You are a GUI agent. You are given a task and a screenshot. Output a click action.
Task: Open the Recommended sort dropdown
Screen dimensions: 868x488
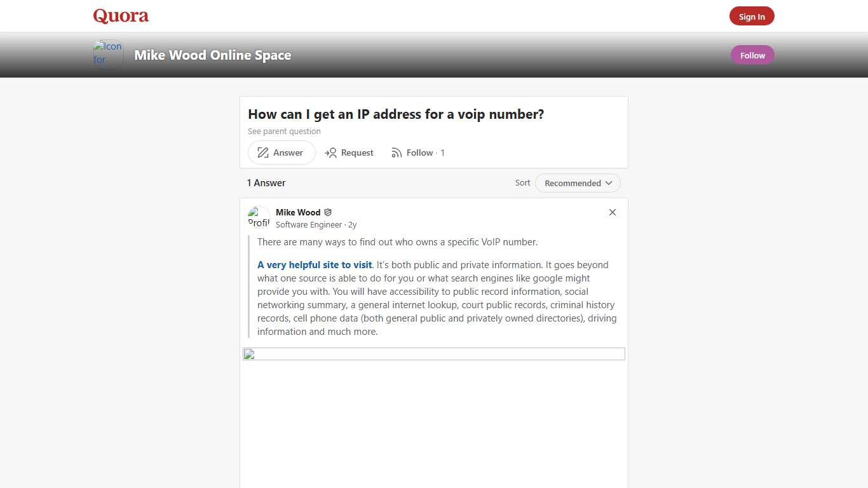(577, 183)
